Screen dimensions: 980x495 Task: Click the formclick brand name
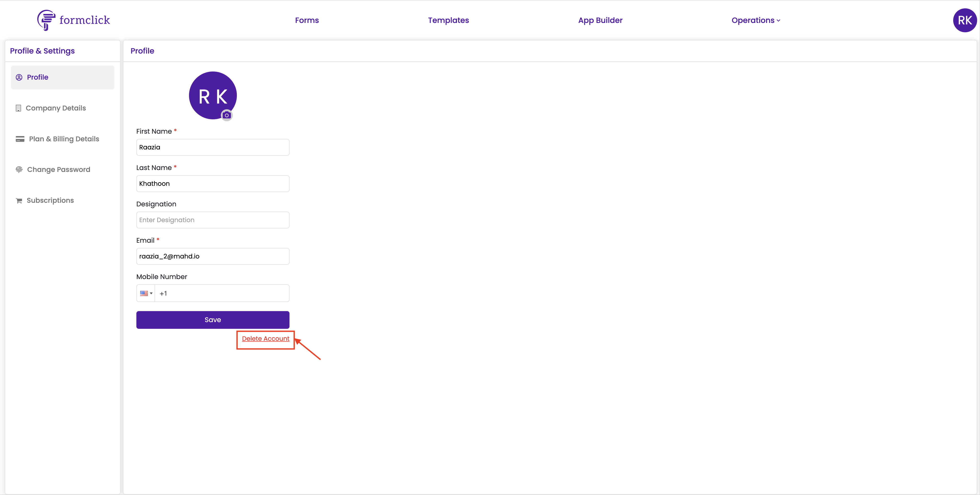(x=84, y=20)
